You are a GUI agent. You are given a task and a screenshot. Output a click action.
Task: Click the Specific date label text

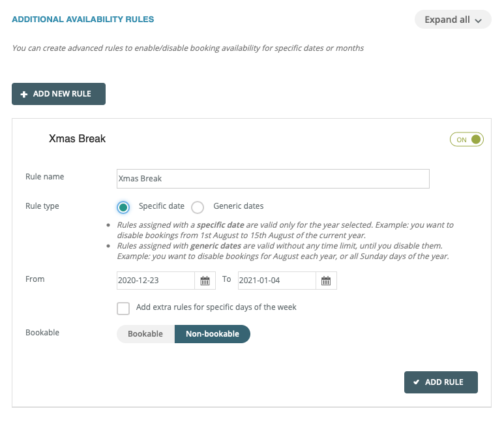click(x=162, y=206)
